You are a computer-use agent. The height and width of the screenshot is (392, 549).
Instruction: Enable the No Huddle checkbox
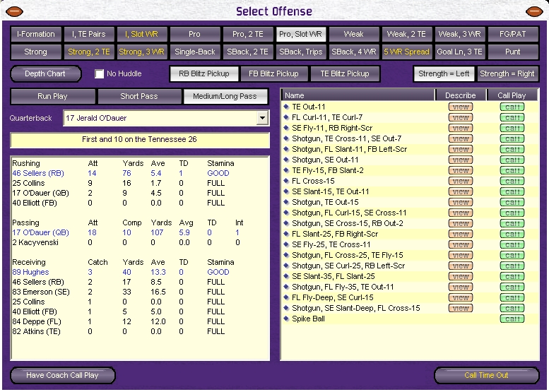[x=100, y=73]
